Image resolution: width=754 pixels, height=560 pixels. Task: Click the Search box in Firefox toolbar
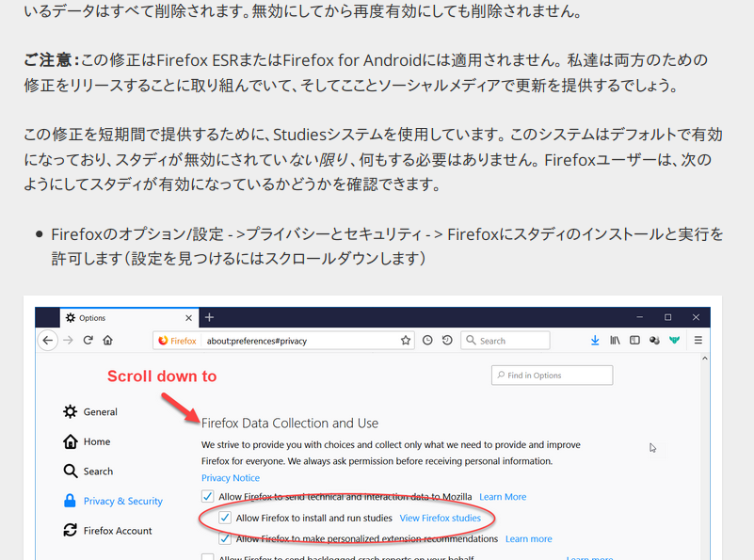coord(505,341)
